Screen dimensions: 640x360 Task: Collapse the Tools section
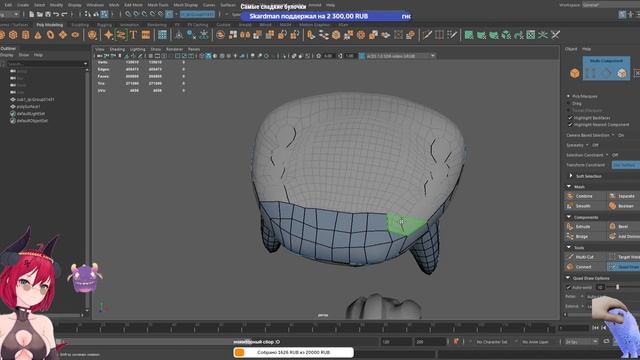tap(569, 247)
